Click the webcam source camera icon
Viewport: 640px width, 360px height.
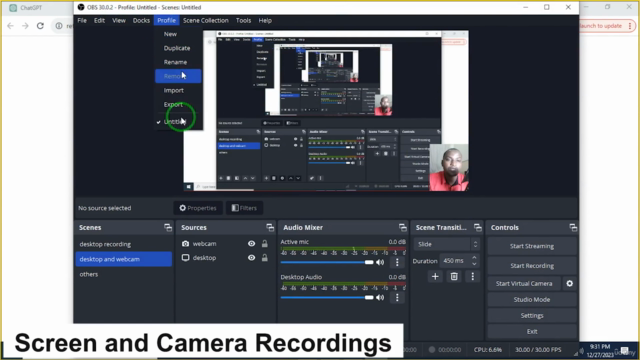click(x=185, y=244)
